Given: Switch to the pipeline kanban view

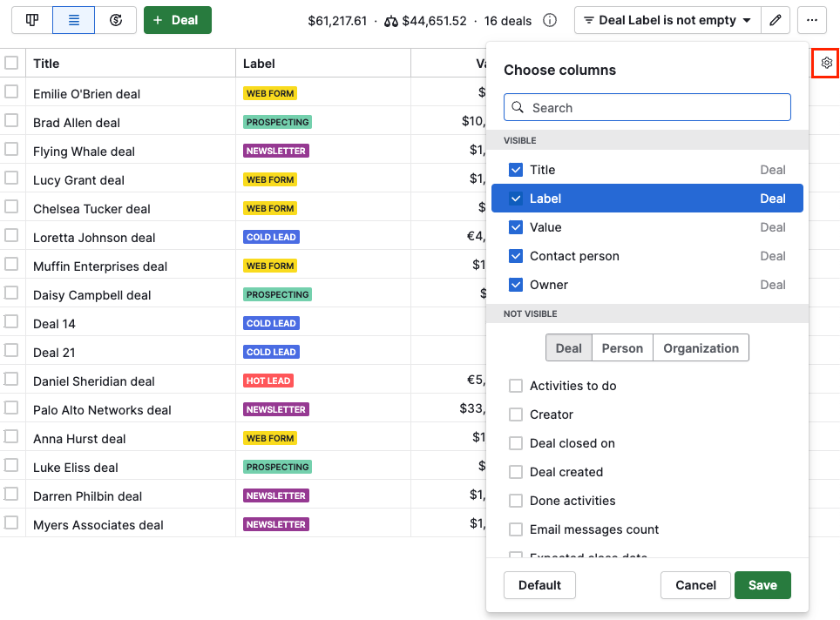Looking at the screenshot, I should (x=31, y=19).
